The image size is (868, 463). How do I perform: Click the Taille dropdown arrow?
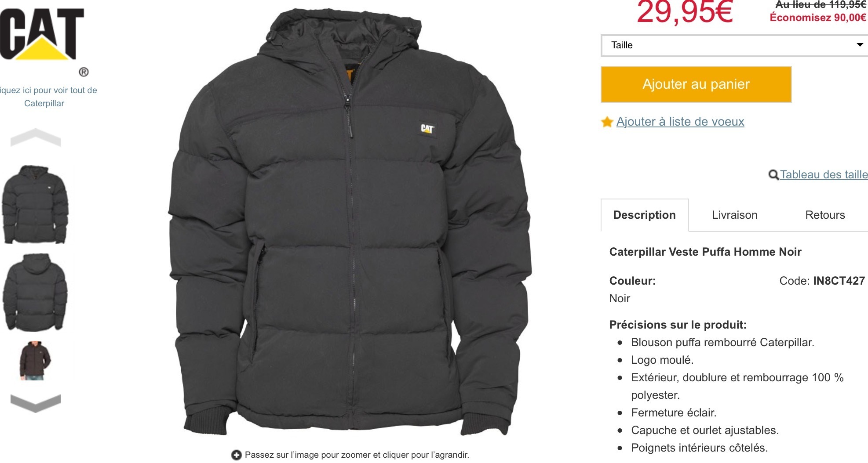(x=860, y=45)
